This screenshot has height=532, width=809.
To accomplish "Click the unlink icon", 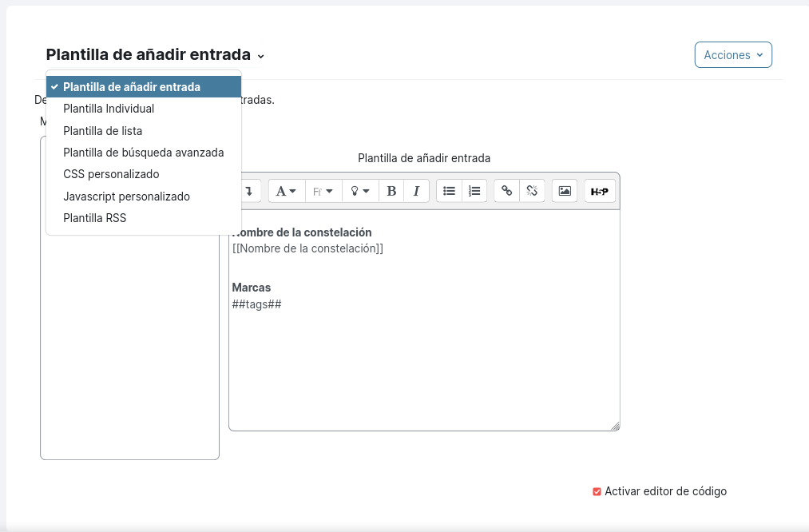I will [x=532, y=192].
